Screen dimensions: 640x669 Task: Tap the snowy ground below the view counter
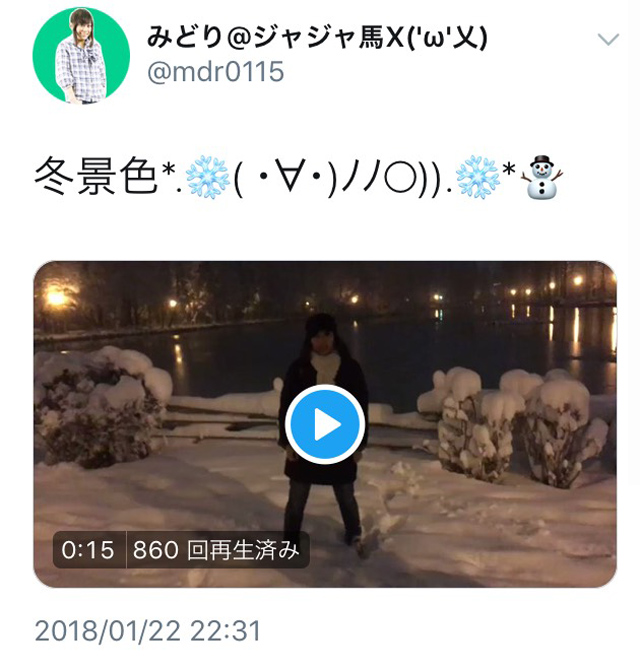(179, 576)
